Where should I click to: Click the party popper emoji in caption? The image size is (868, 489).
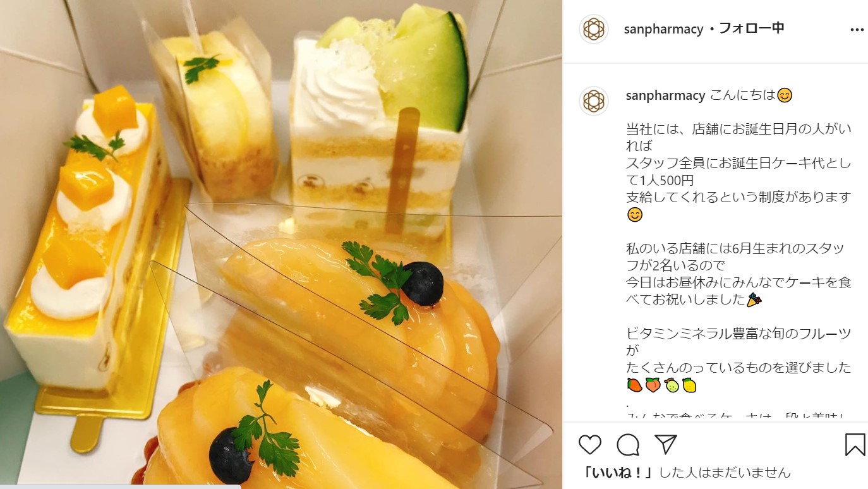(754, 299)
